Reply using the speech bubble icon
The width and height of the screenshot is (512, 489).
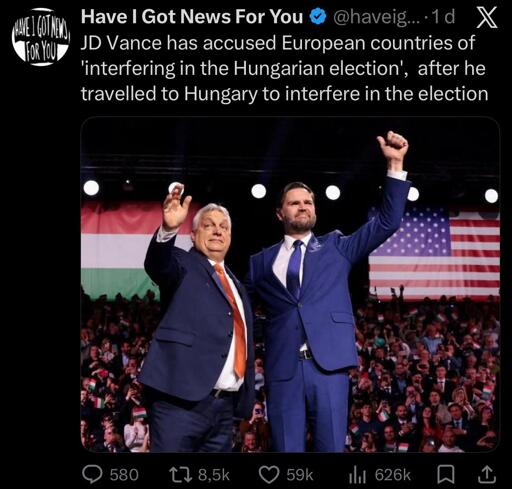point(92,474)
